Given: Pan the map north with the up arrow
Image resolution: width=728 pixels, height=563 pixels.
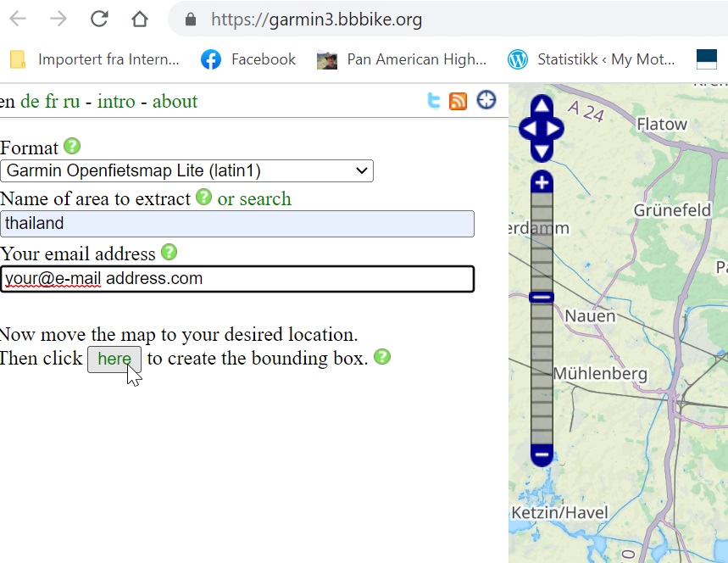Looking at the screenshot, I should (x=541, y=105).
